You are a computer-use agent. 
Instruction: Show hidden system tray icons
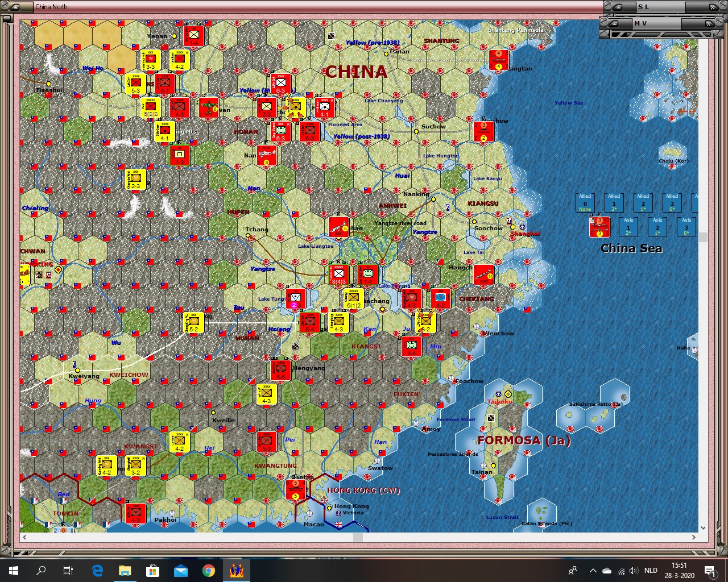coord(593,571)
